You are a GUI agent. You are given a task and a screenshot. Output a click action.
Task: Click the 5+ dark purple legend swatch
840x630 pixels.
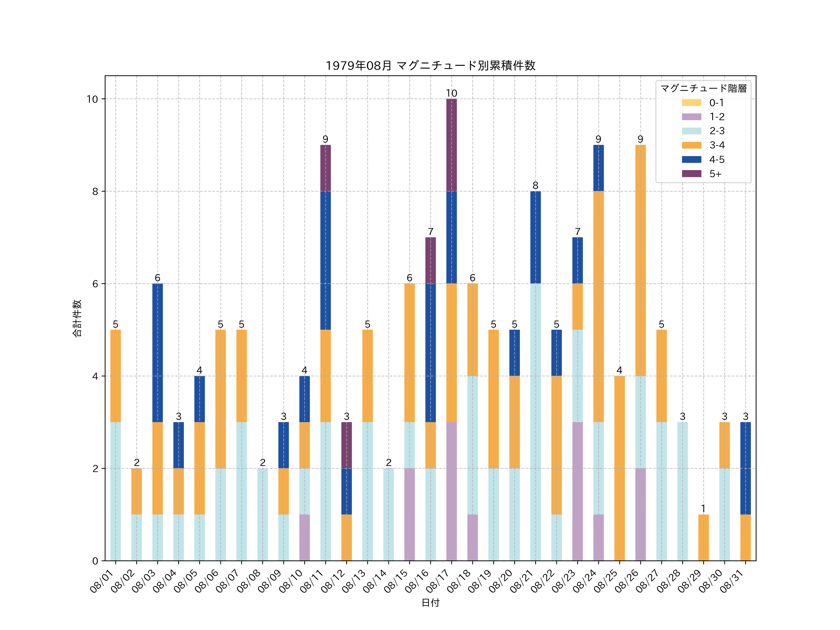point(691,174)
